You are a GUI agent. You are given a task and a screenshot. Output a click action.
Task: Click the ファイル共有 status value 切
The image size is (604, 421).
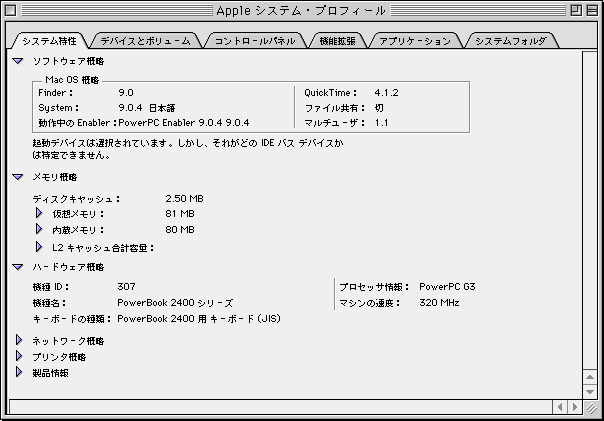coord(379,108)
